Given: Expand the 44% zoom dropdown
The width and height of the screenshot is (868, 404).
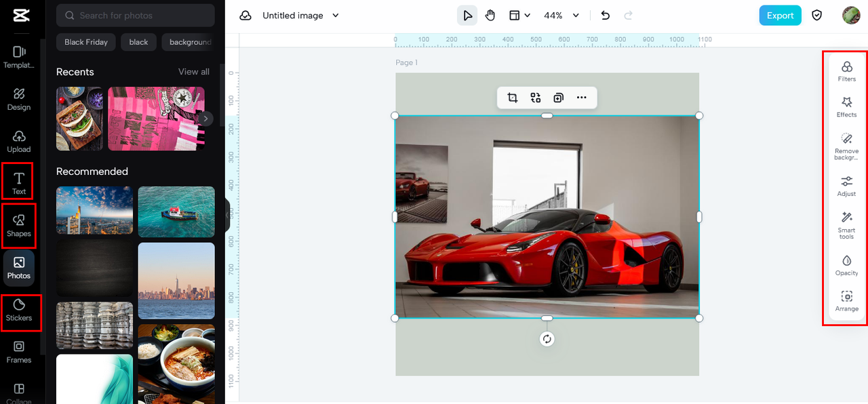Looking at the screenshot, I should coord(576,16).
